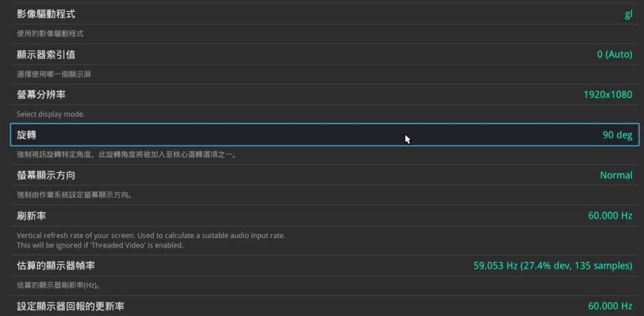Select the 螢幕分辨率 option label

click(41, 94)
